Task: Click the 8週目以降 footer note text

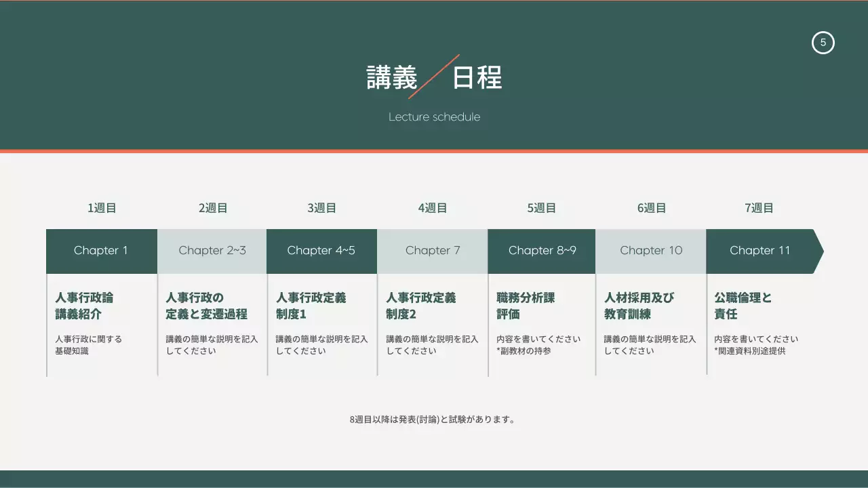Action: 433,419
